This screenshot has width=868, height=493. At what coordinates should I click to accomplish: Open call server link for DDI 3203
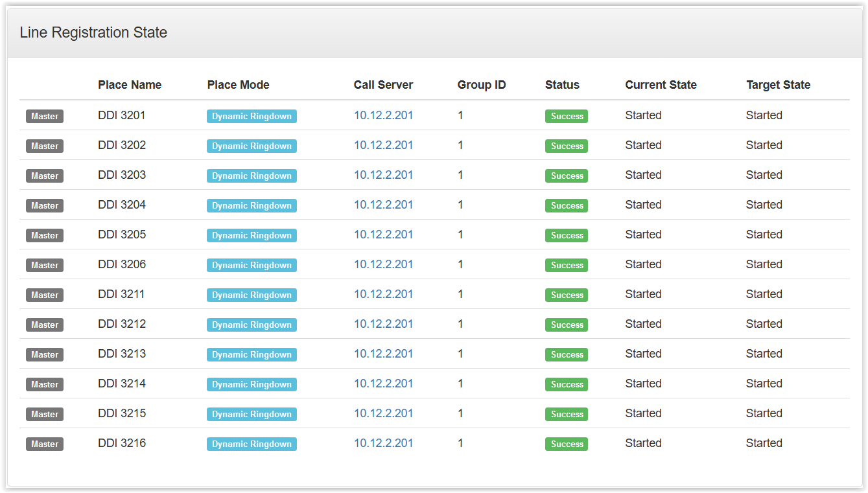point(383,175)
